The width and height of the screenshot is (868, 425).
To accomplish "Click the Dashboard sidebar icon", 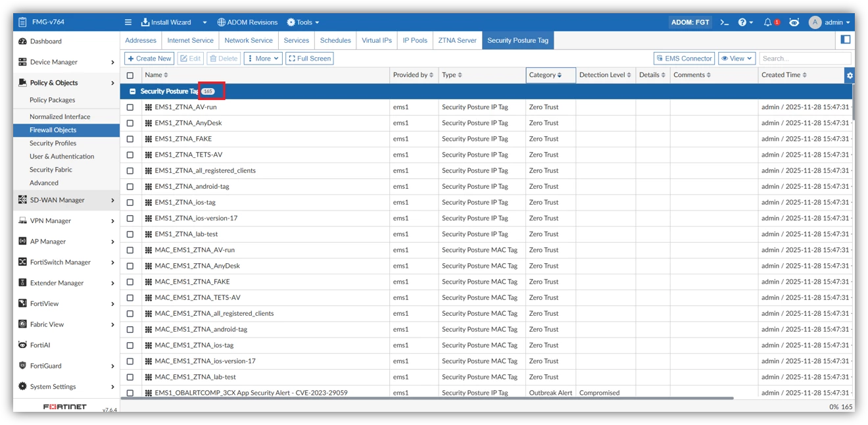I will click(x=22, y=41).
